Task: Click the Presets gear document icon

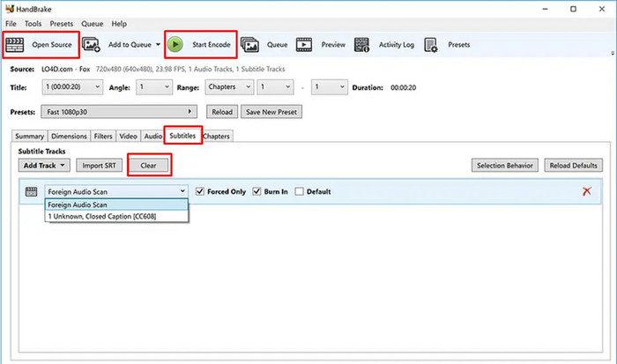Action: pos(431,45)
